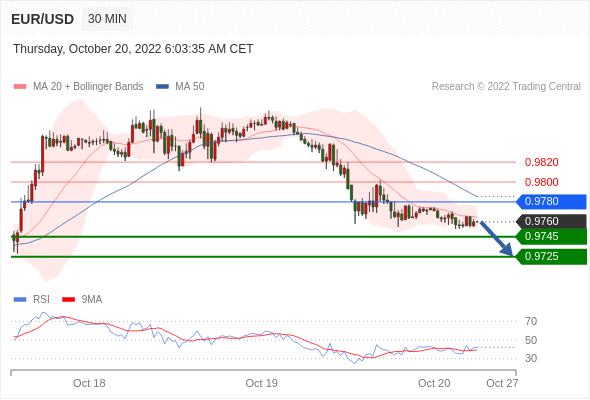Click the date Thursday, October 20, 2022 timestamp
This screenshot has height=400, width=590.
[133, 49]
